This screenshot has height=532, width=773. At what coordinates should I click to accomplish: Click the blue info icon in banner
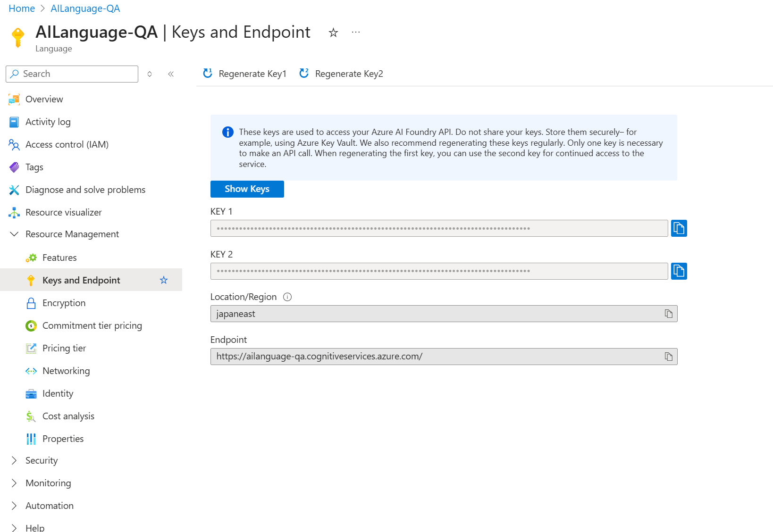point(228,132)
